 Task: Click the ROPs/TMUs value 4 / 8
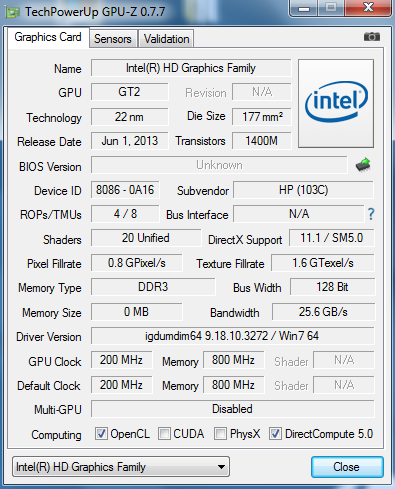(x=125, y=214)
